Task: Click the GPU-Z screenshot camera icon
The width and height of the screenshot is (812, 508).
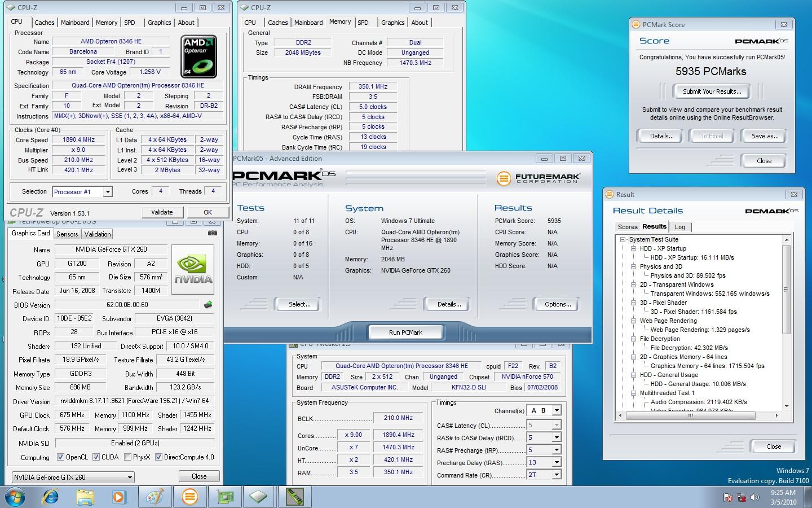Action: tap(212, 233)
